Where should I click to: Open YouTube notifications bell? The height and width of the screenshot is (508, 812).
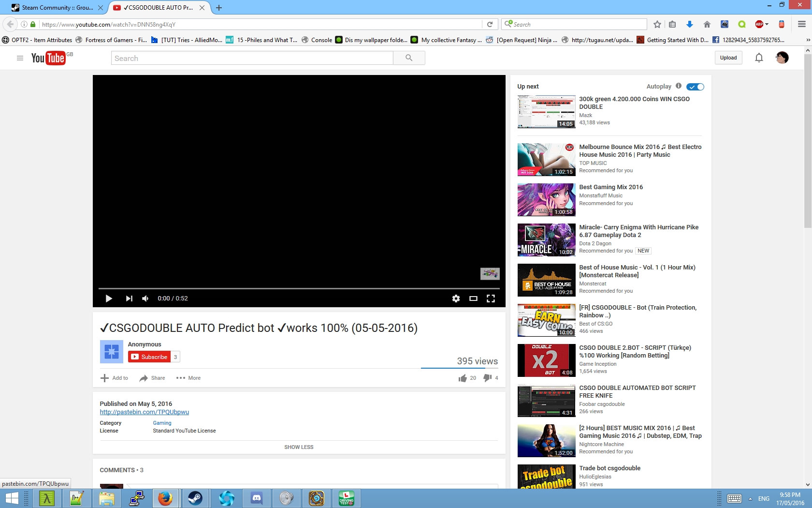(x=759, y=58)
